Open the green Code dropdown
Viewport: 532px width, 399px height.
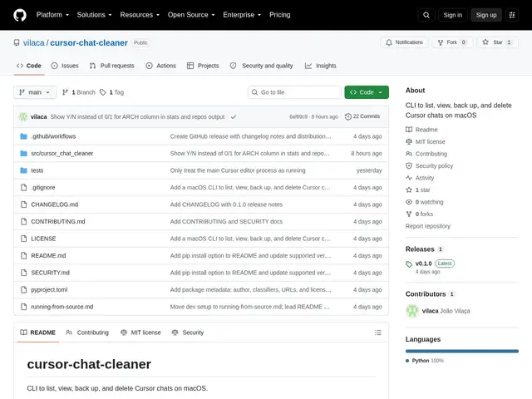click(367, 92)
